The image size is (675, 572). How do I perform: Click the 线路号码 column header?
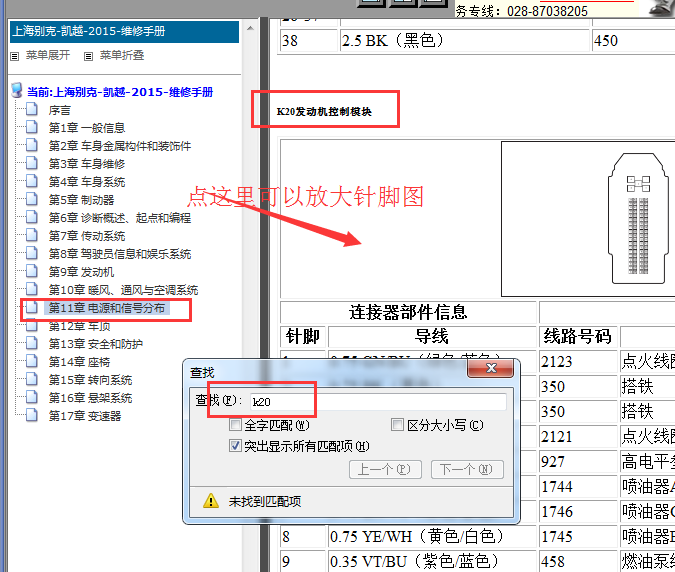pyautogui.click(x=577, y=336)
